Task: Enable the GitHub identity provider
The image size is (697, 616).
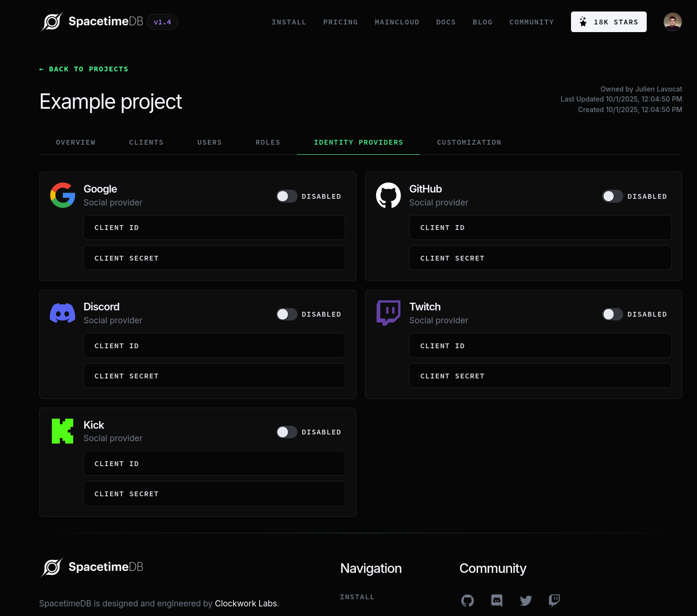Action: click(x=612, y=196)
